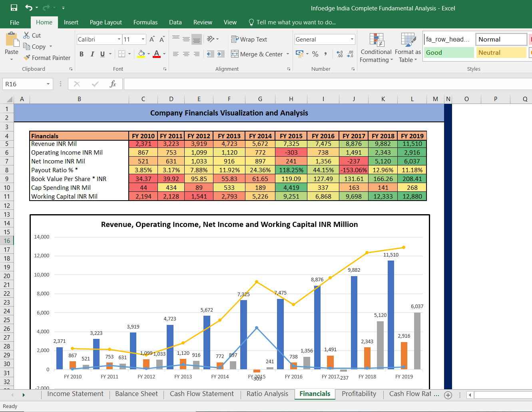This screenshot has height=412, width=532.
Task: Click Merge & Center button
Action: click(257, 54)
